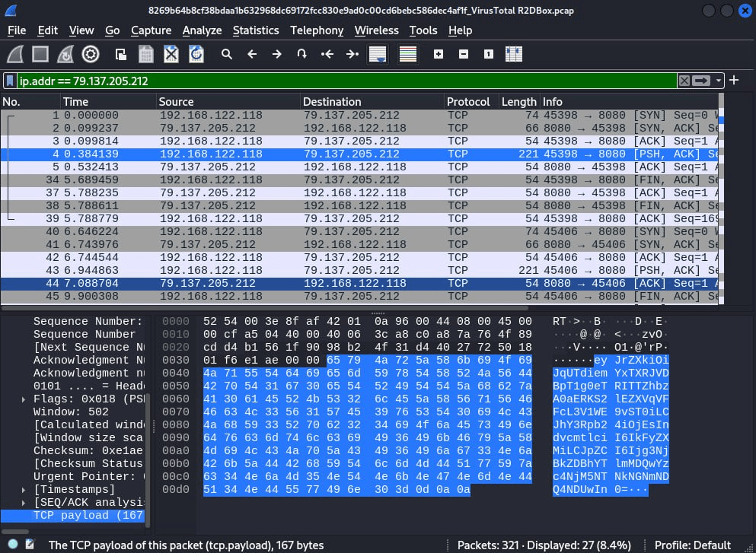Jump to the first packet

tap(327, 54)
